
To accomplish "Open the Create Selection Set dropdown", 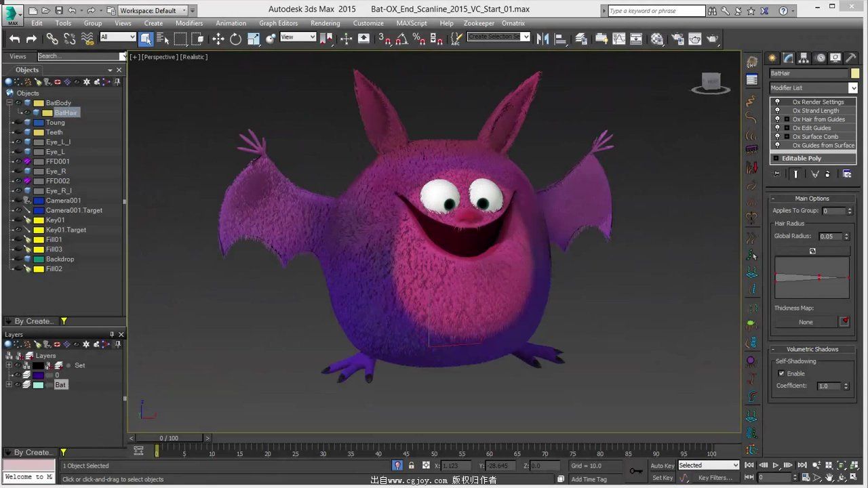I will pyautogui.click(x=498, y=37).
